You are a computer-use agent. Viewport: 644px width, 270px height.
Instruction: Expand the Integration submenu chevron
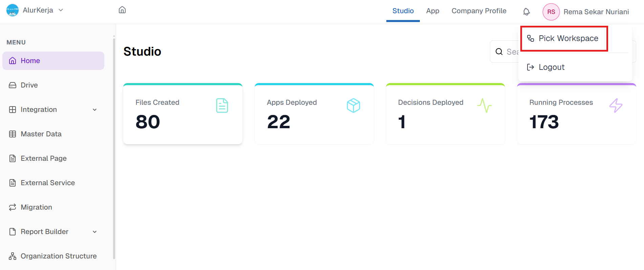[95, 110]
